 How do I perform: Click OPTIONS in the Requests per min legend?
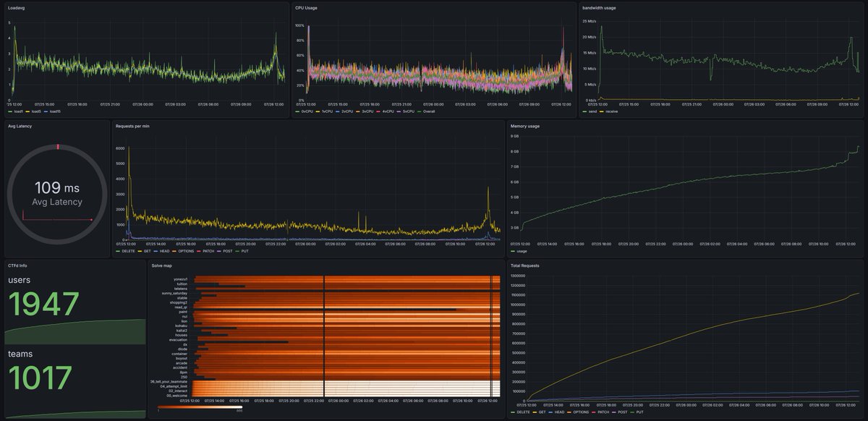(x=186, y=250)
